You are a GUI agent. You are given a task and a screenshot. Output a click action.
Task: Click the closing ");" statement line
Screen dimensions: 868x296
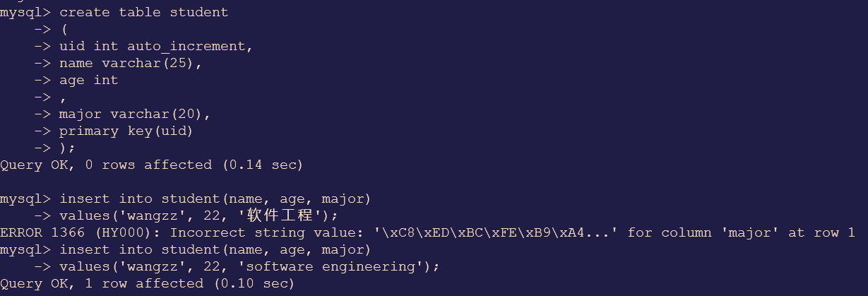pos(67,148)
